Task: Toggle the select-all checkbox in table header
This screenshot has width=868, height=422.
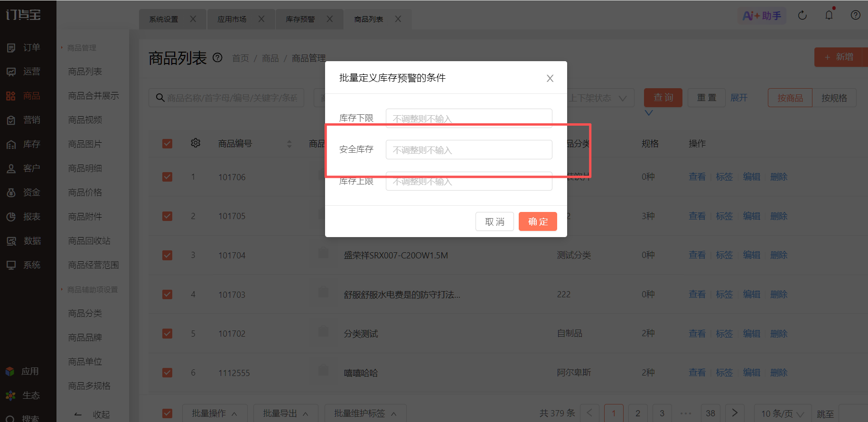Action: click(x=168, y=144)
